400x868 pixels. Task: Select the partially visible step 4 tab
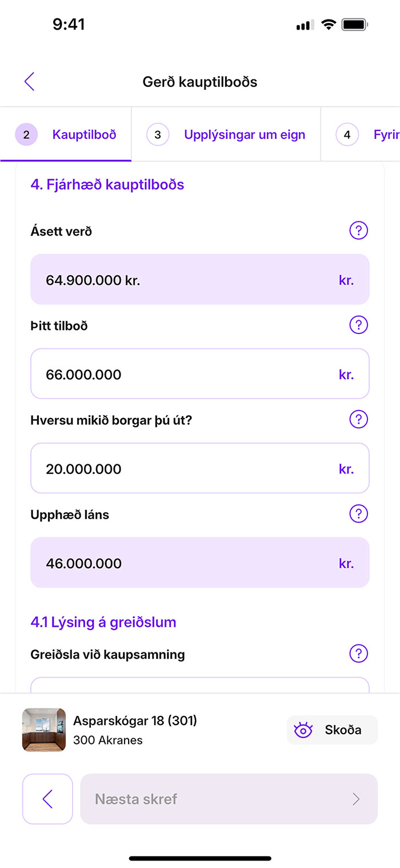pos(367,135)
